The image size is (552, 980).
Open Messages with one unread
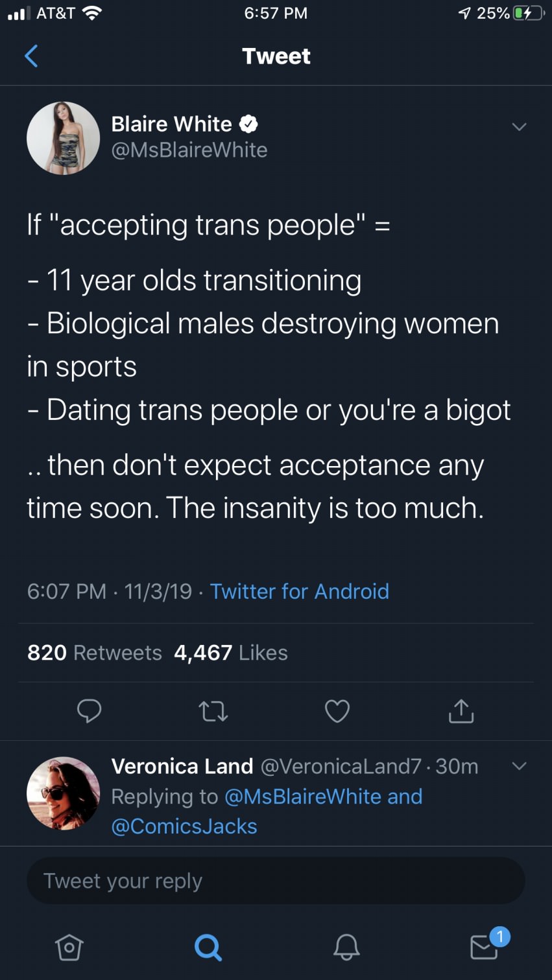pos(485,946)
